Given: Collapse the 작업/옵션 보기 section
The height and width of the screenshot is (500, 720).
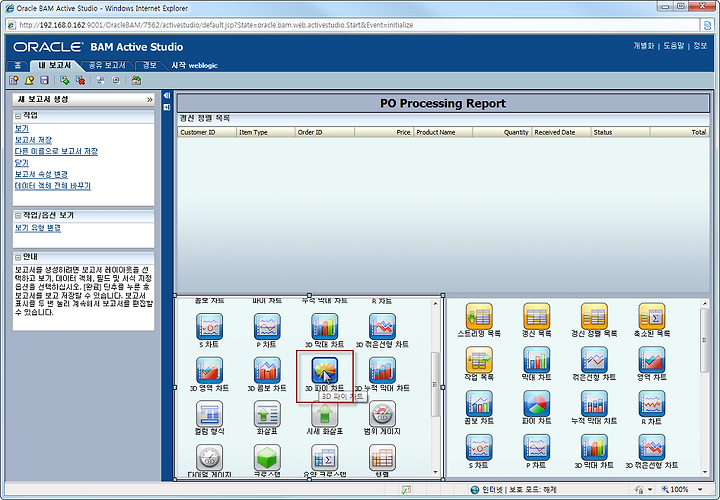Looking at the screenshot, I should click(18, 216).
